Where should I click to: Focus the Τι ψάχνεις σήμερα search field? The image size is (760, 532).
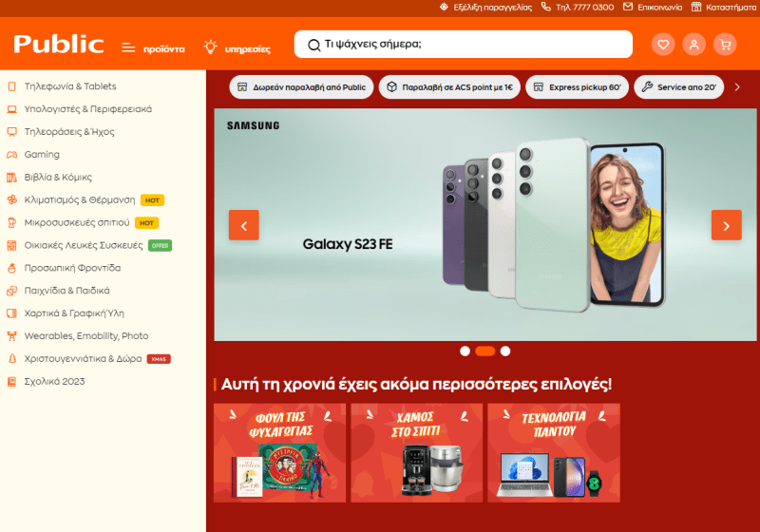464,45
